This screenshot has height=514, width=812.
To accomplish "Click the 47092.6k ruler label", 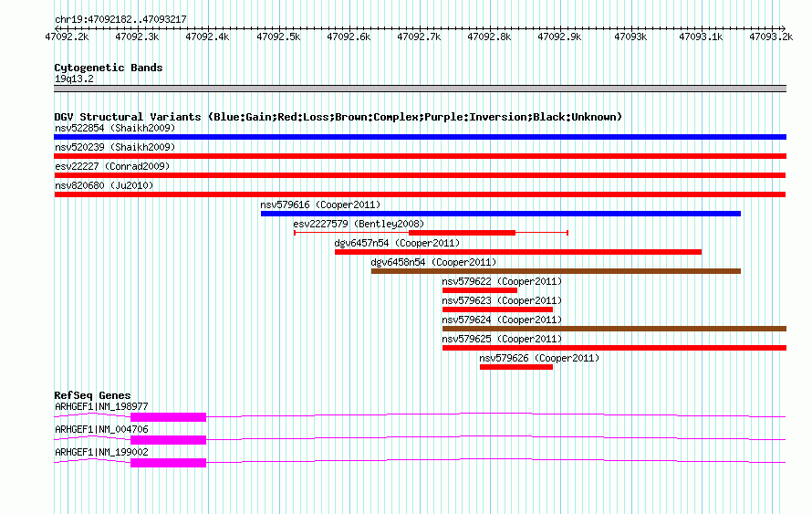I will pyautogui.click(x=349, y=37).
